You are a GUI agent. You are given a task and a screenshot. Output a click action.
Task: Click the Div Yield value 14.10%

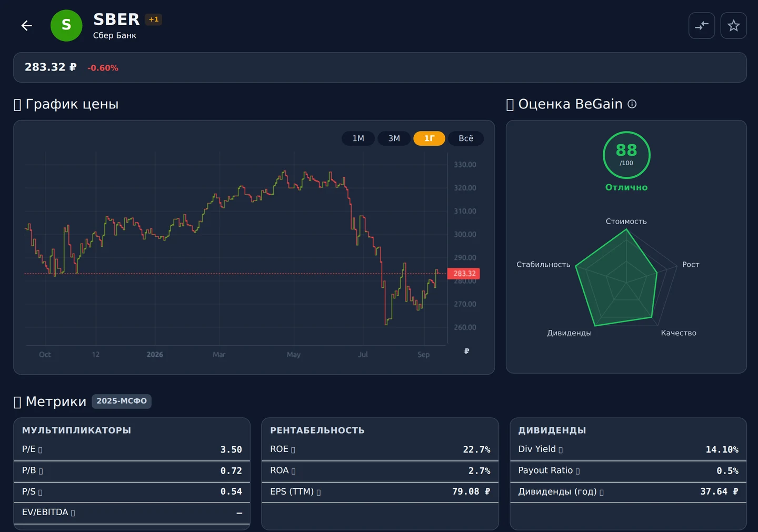(722, 449)
